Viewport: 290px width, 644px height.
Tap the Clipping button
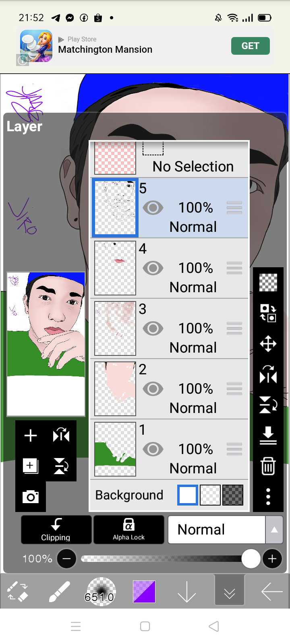click(56, 530)
